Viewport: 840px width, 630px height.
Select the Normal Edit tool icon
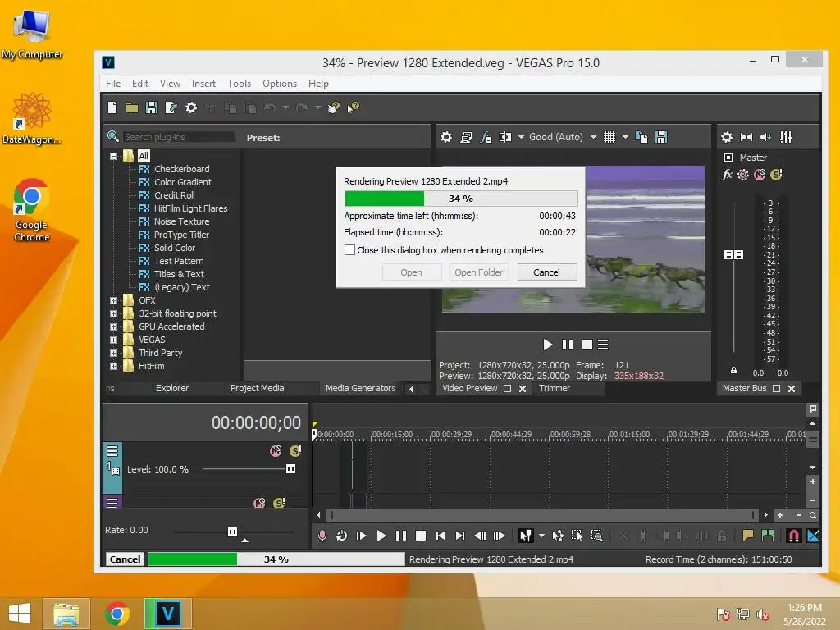click(x=526, y=536)
